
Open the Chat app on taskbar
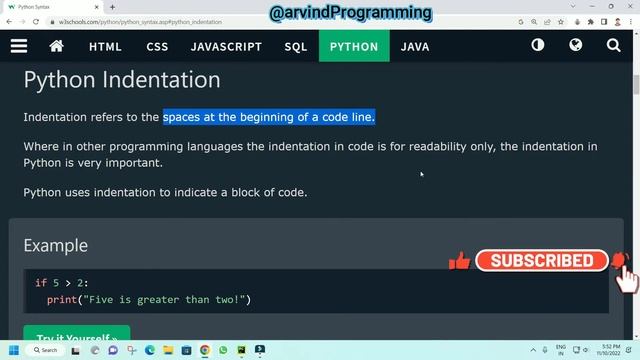(113, 350)
